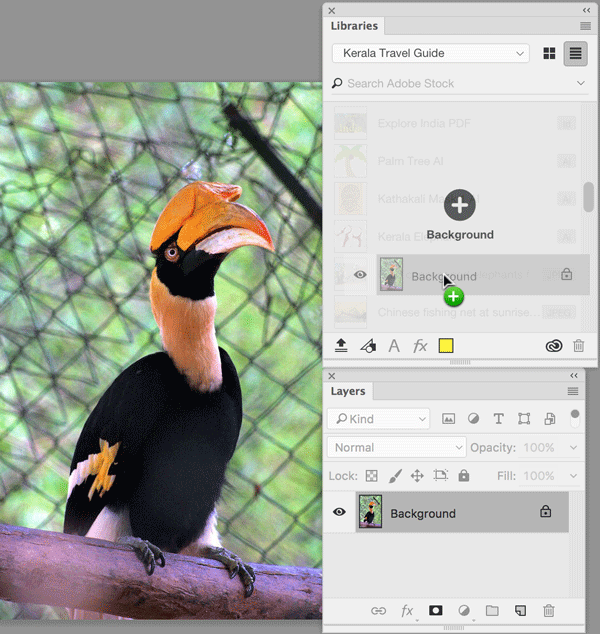Hide the Background layer in Layers panel
The height and width of the screenshot is (634, 600).
(x=339, y=512)
